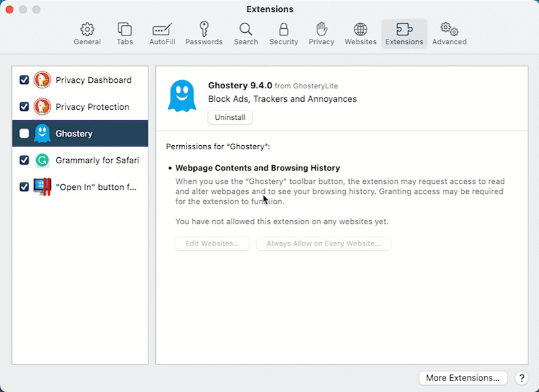
Task: Click the Grammarly for Safari icon
Action: pyautogui.click(x=42, y=161)
